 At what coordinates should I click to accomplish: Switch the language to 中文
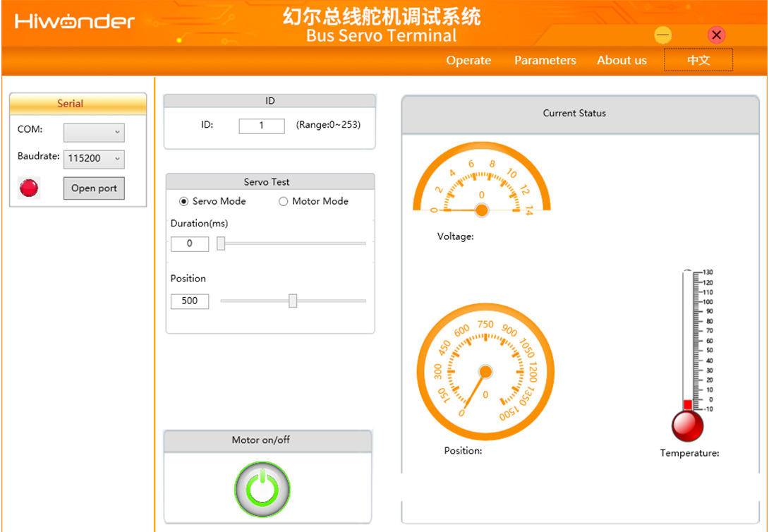click(698, 60)
